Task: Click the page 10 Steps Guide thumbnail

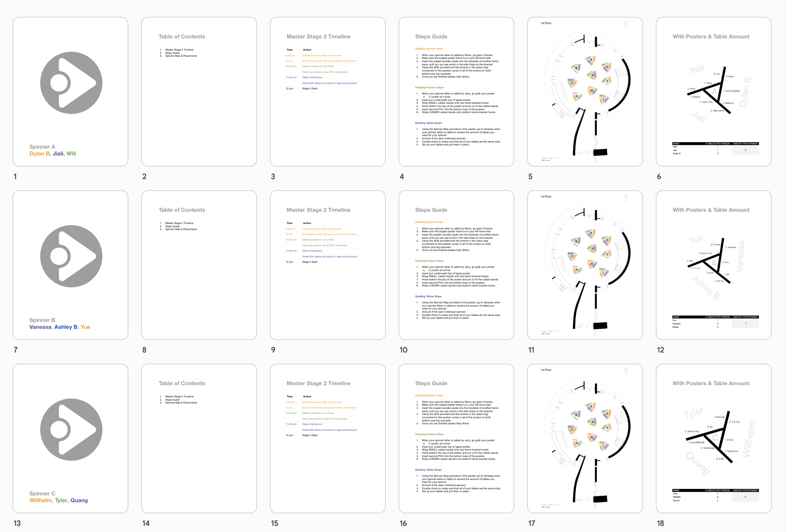Action: coord(456,265)
